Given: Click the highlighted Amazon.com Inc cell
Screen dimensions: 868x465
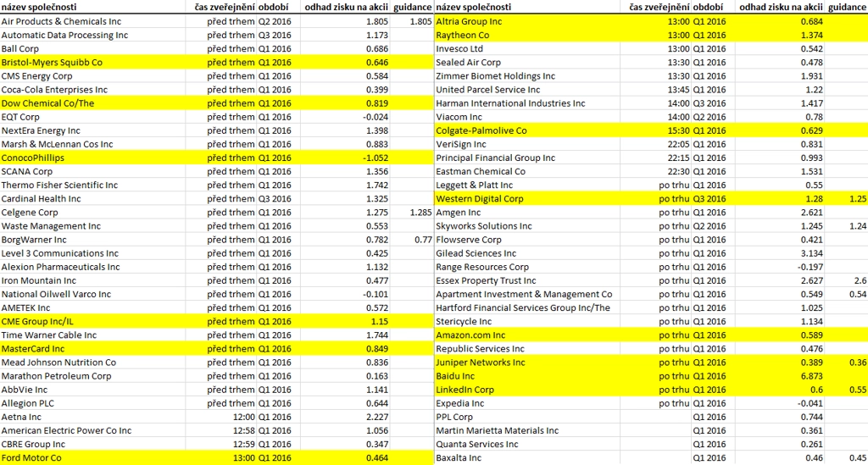Looking at the screenshot, I should pyautogui.click(x=527, y=335).
